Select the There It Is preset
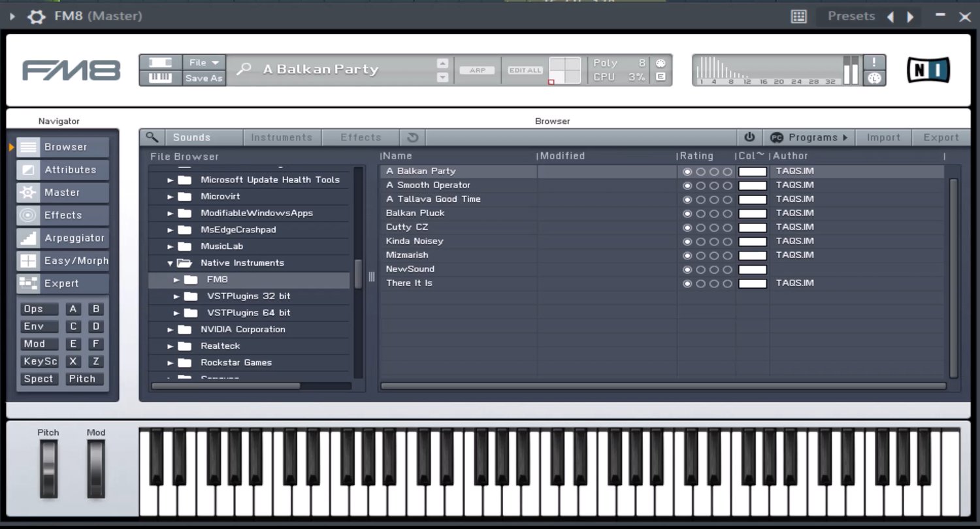The height and width of the screenshot is (529, 980). tap(409, 283)
